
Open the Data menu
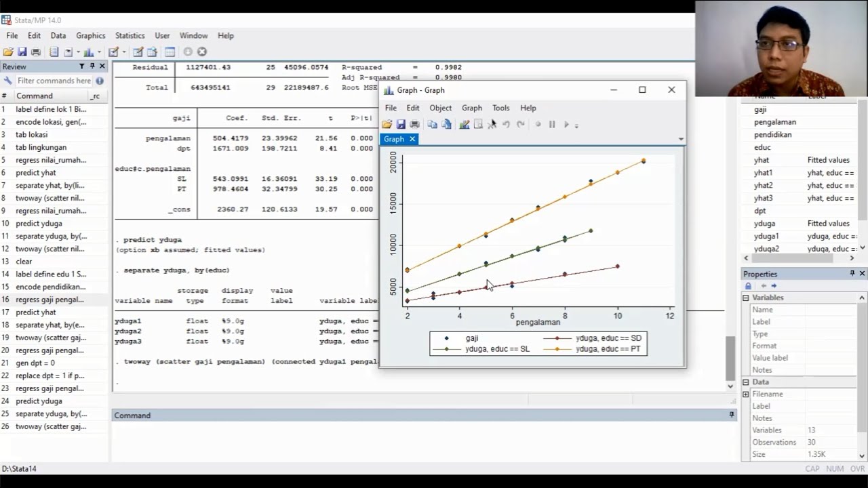click(58, 35)
